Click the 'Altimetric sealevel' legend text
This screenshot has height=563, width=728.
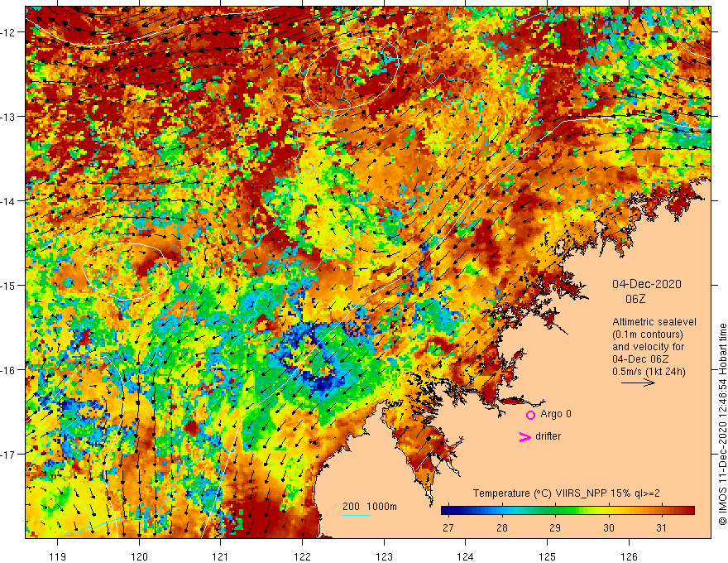(654, 322)
